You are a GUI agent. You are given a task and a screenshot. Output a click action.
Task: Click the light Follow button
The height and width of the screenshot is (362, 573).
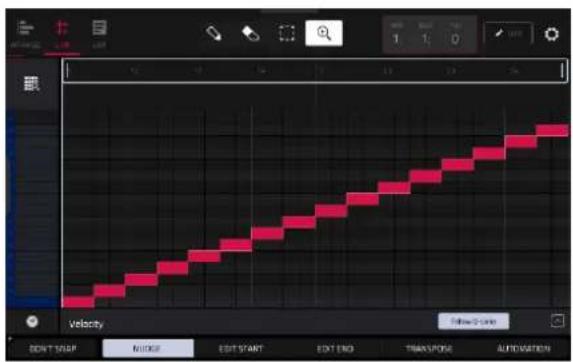click(473, 321)
